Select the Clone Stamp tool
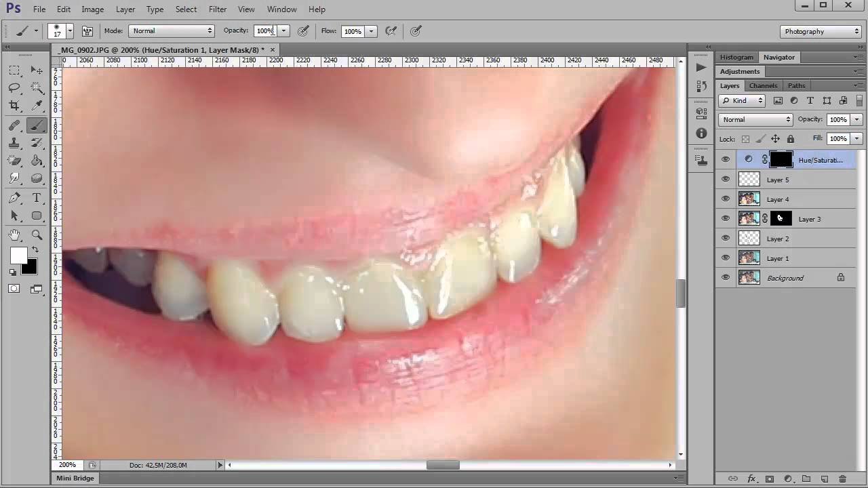The height and width of the screenshot is (488, 868). click(14, 143)
